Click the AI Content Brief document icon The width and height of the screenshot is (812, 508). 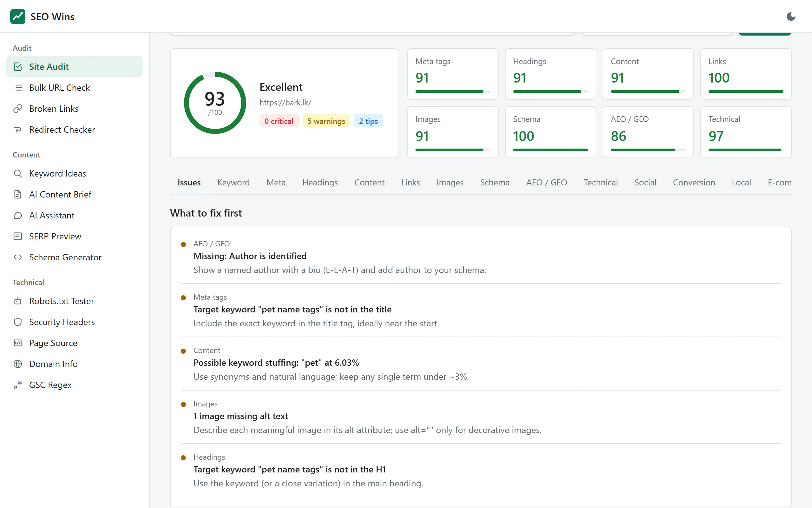(x=18, y=194)
